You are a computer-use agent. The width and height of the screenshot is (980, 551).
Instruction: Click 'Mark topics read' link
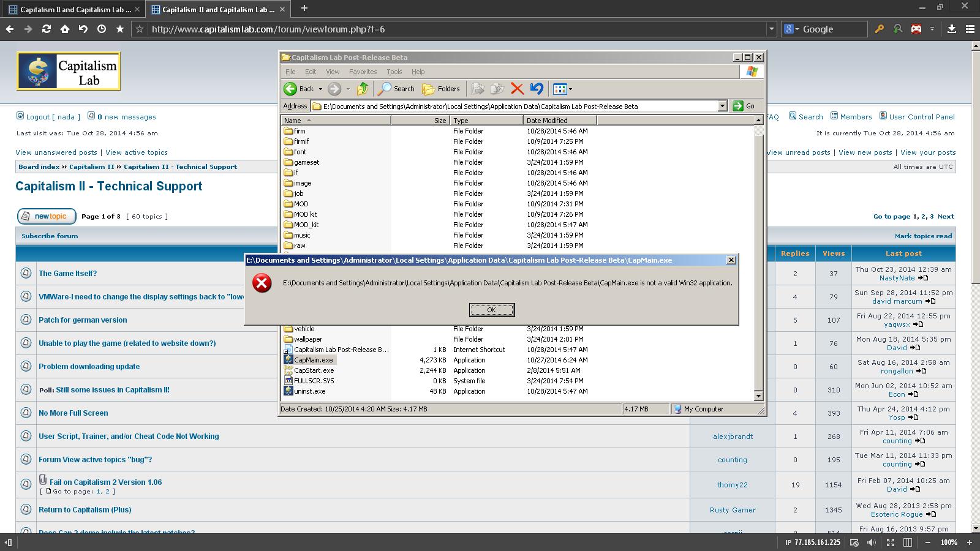coord(923,236)
